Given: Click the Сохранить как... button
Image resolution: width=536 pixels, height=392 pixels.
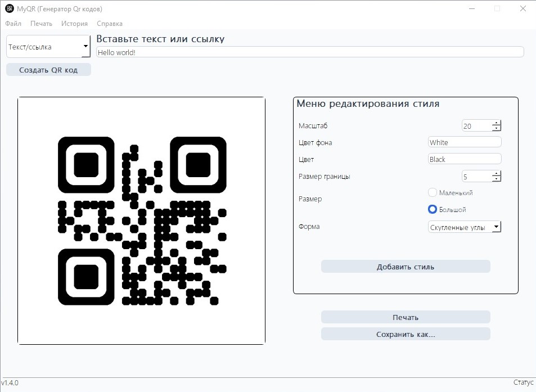Looking at the screenshot, I should pyautogui.click(x=406, y=334).
